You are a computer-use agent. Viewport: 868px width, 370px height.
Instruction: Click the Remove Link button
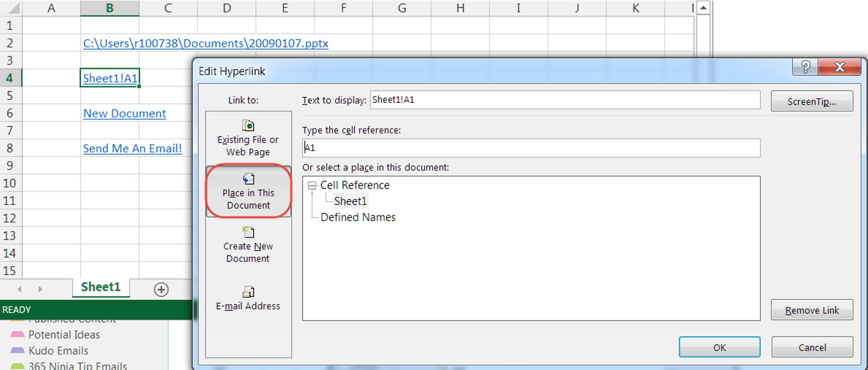[x=812, y=310]
